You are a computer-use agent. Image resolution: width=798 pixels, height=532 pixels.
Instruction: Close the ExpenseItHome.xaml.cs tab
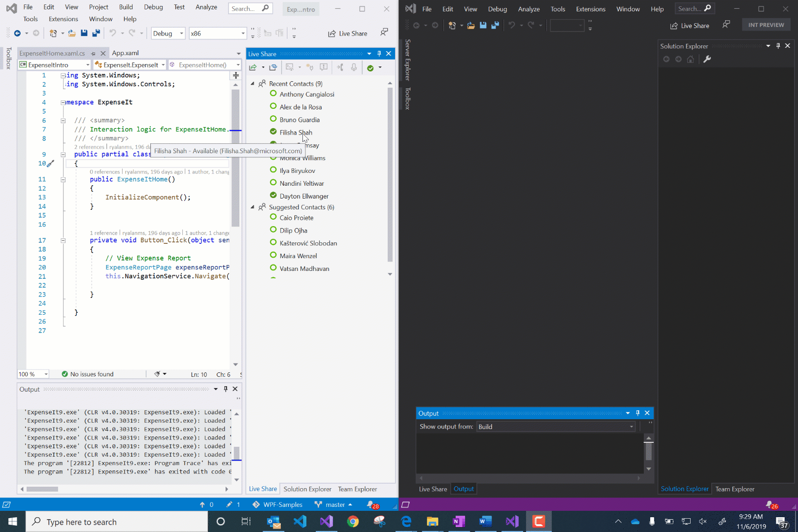click(103, 53)
